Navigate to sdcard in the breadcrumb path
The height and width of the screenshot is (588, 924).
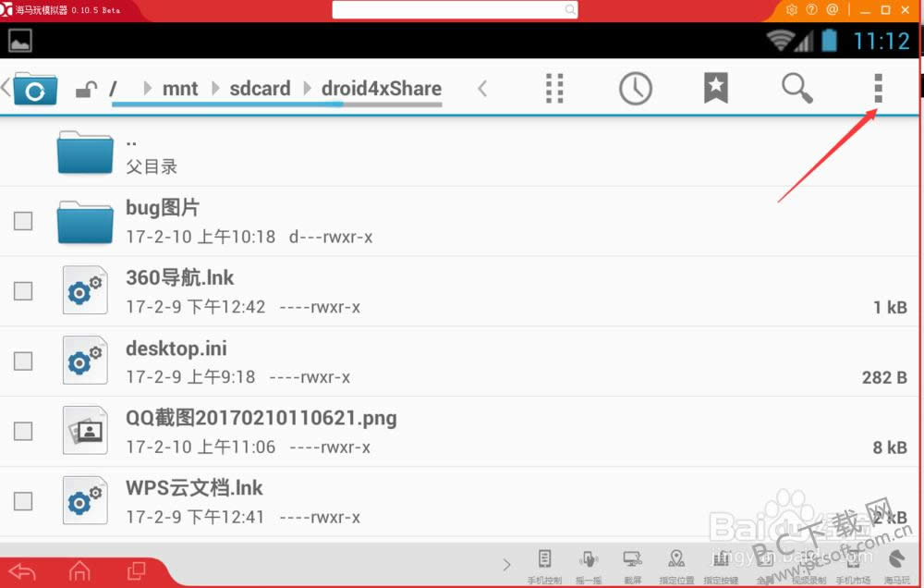(260, 89)
